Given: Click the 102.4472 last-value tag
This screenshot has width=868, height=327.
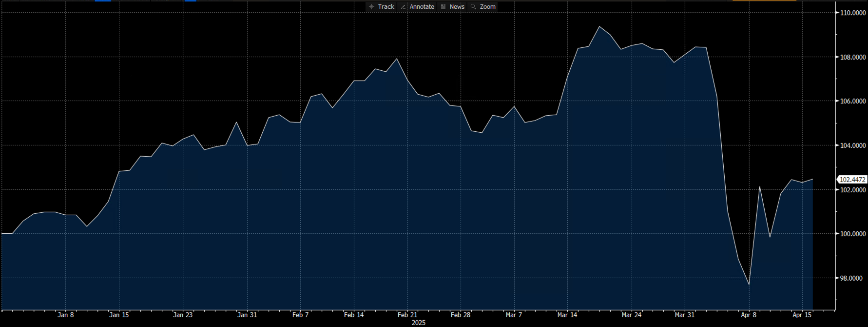Looking at the screenshot, I should (x=852, y=180).
